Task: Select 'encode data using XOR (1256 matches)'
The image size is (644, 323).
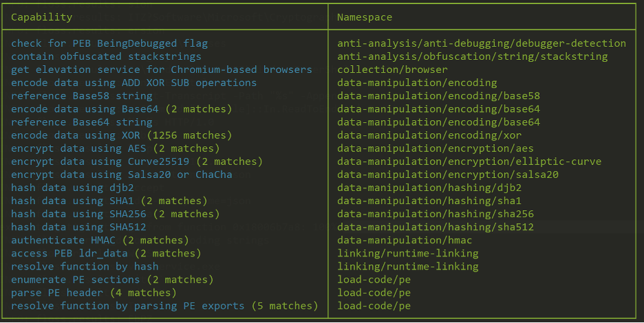Action: click(122, 135)
